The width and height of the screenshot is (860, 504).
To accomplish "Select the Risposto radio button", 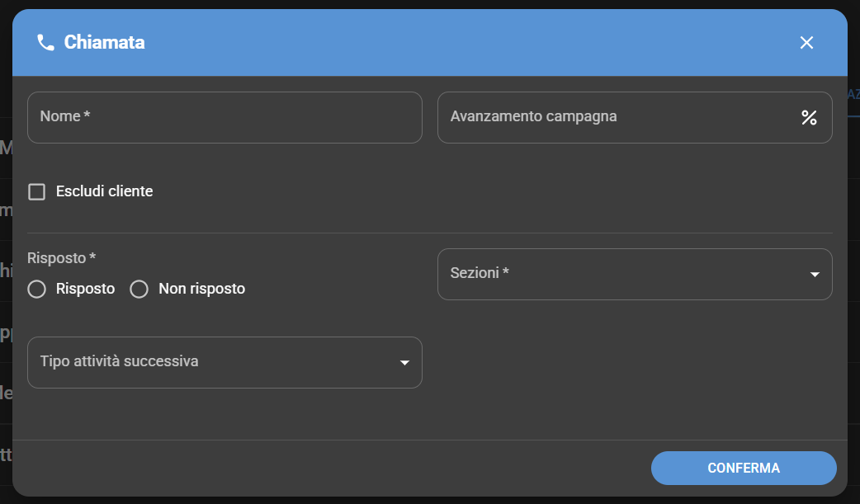I will point(36,289).
